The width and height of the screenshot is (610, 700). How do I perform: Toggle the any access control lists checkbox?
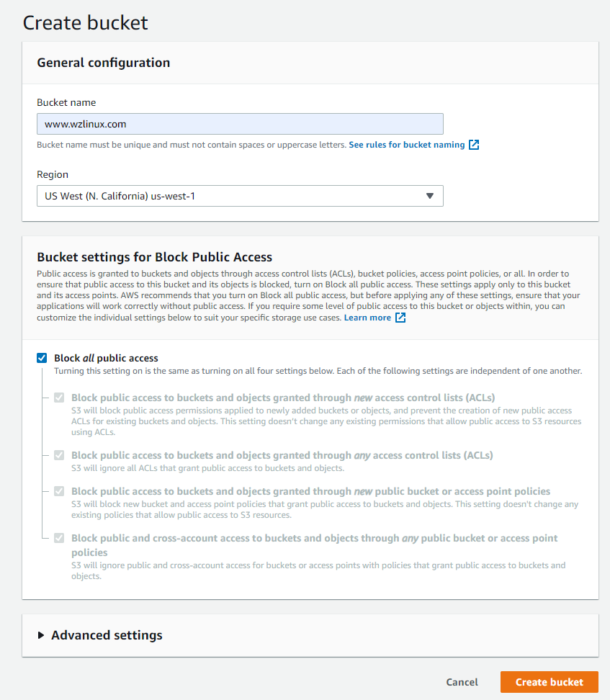(59, 455)
